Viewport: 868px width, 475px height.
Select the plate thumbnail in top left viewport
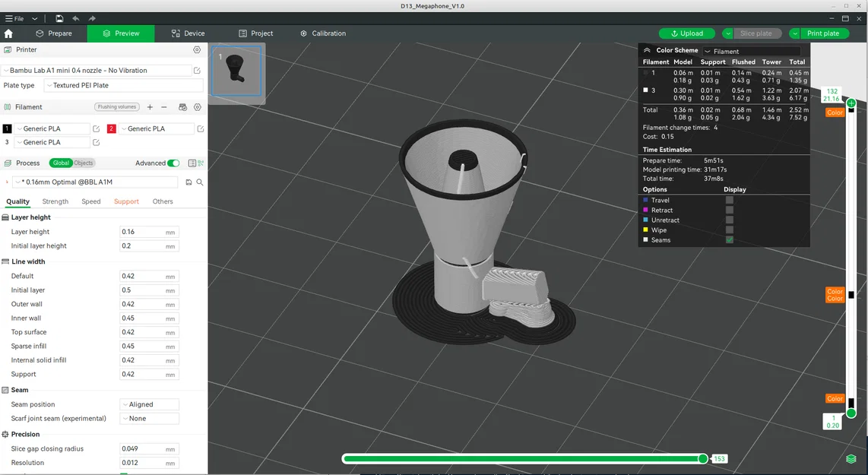pos(236,72)
